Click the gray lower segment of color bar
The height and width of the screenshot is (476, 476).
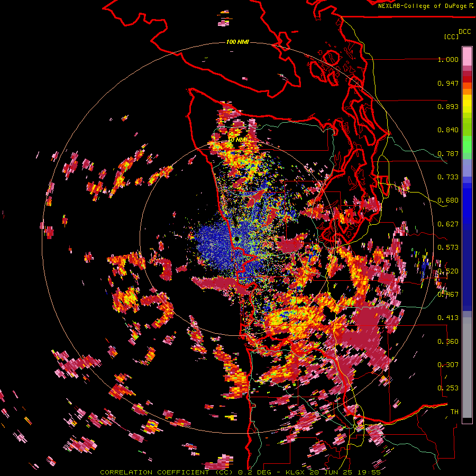[467, 368]
